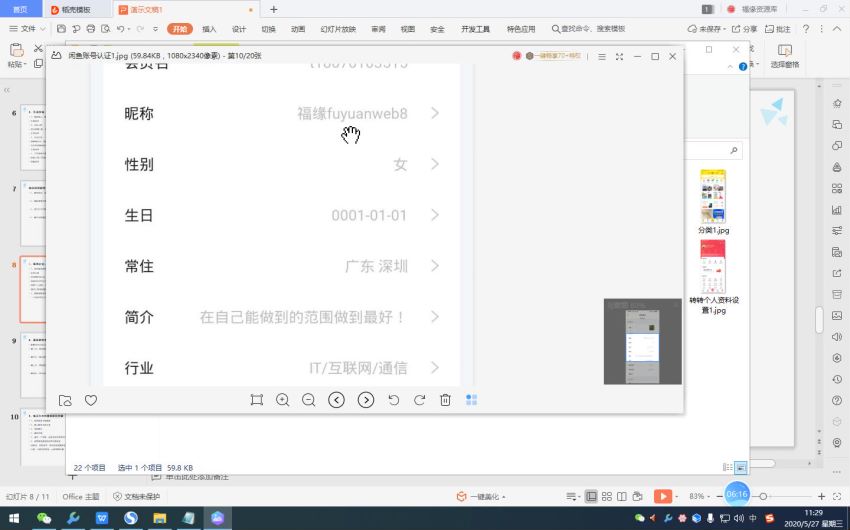Click the undo arrow in WPS toolbar

120,29
